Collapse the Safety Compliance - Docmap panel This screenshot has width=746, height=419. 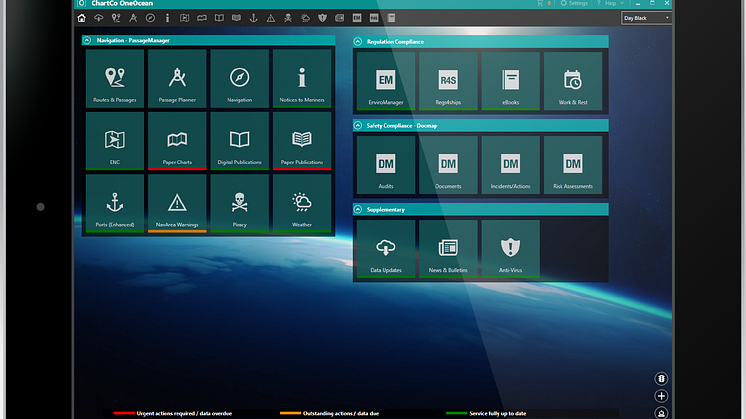pos(358,126)
